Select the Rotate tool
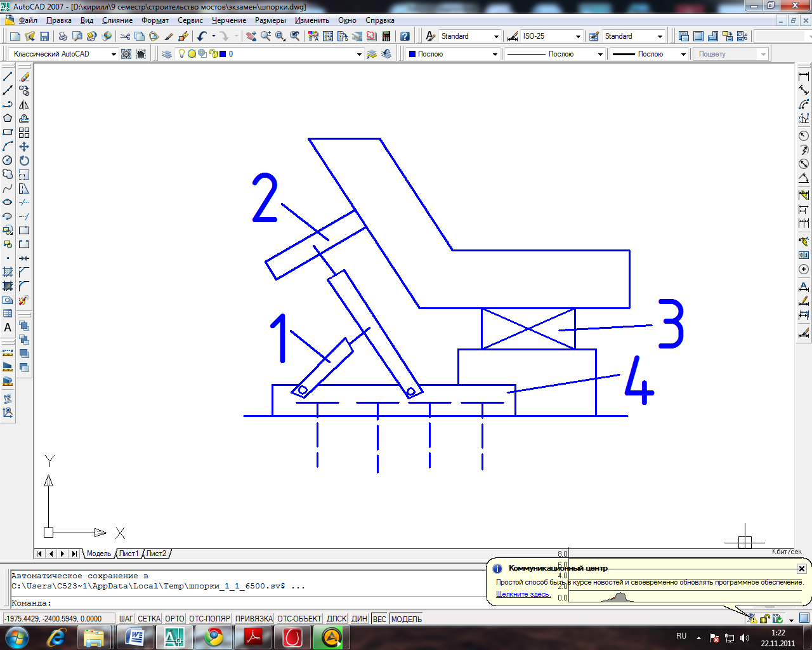Viewport: 812px width, 650px height. (x=24, y=161)
